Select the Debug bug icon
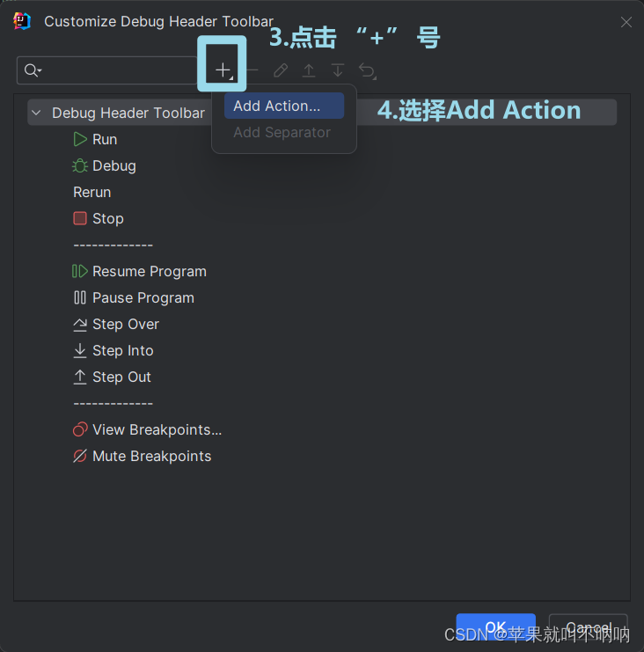This screenshot has width=644, height=652. 80,166
